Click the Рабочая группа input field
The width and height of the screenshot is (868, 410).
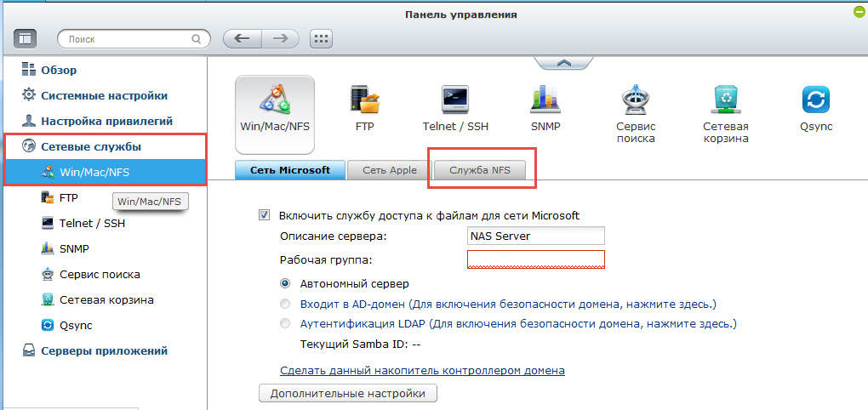[x=536, y=259]
